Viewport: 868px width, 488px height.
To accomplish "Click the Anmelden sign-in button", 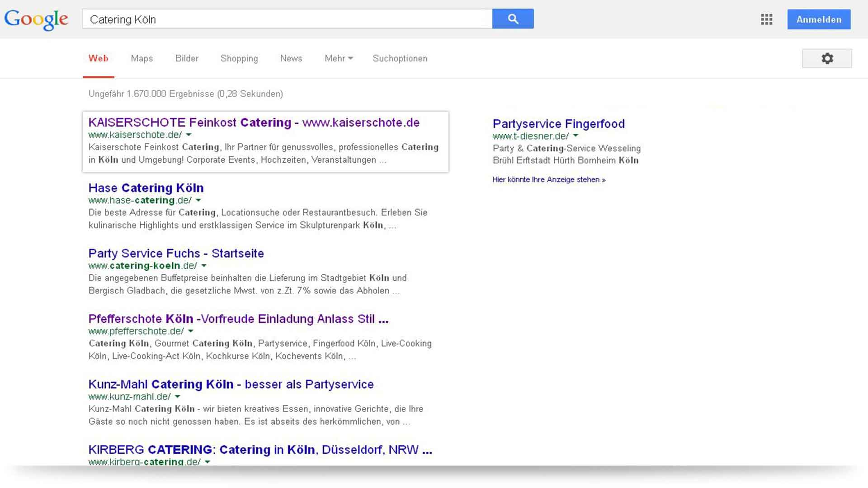I will click(819, 19).
